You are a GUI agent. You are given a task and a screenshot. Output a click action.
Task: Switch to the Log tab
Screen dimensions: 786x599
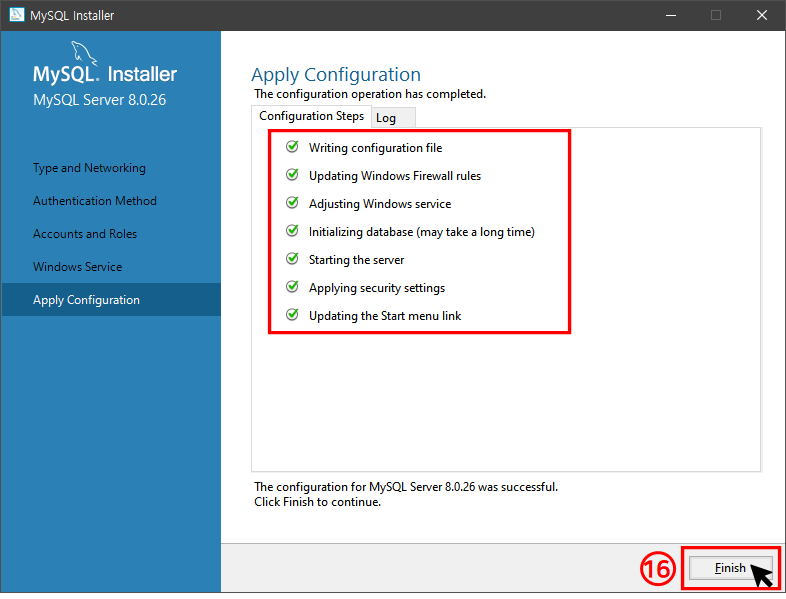click(393, 118)
